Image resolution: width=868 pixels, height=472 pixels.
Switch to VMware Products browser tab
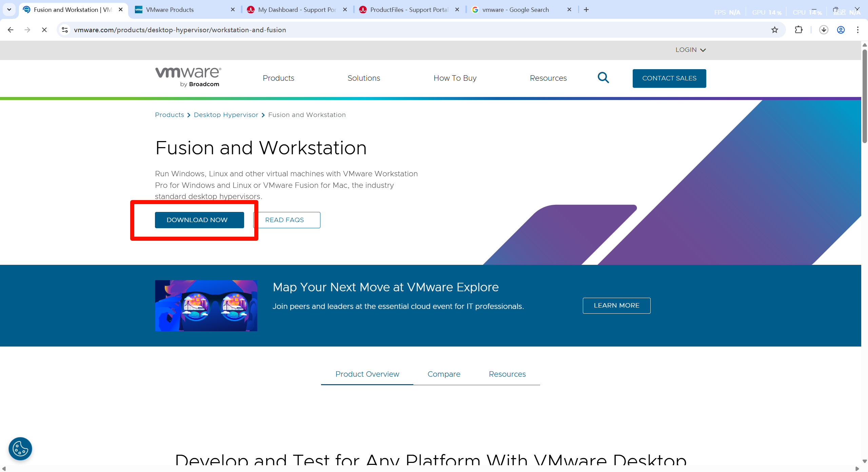(x=170, y=10)
